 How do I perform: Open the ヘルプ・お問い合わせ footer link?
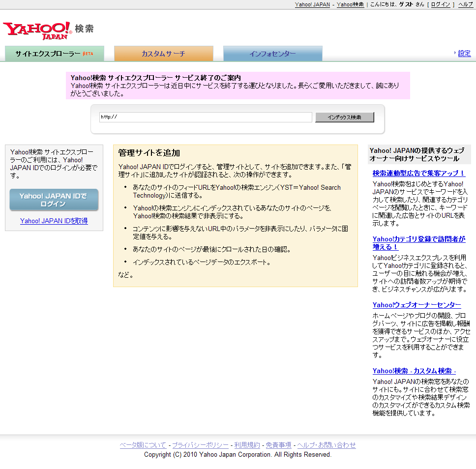click(x=327, y=445)
